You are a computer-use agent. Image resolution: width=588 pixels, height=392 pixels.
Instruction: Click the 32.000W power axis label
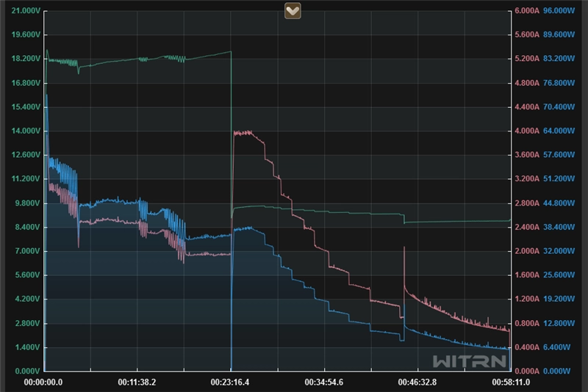pos(563,251)
